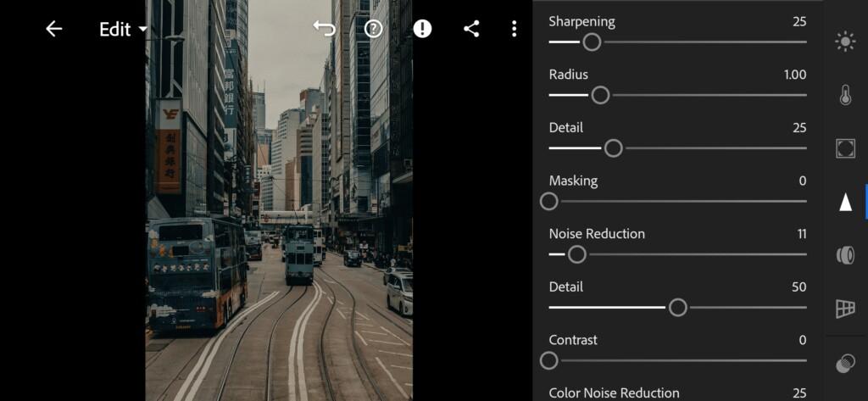Tap the street photo preview
The height and width of the screenshot is (401, 868).
[x=279, y=200]
